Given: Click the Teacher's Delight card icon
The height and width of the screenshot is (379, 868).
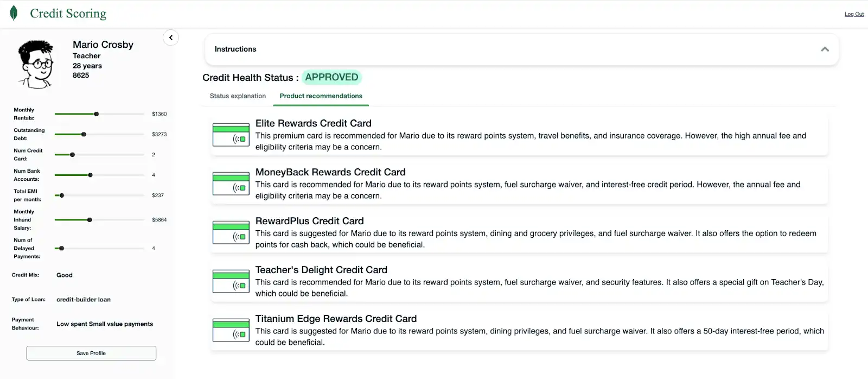Looking at the screenshot, I should click(231, 281).
